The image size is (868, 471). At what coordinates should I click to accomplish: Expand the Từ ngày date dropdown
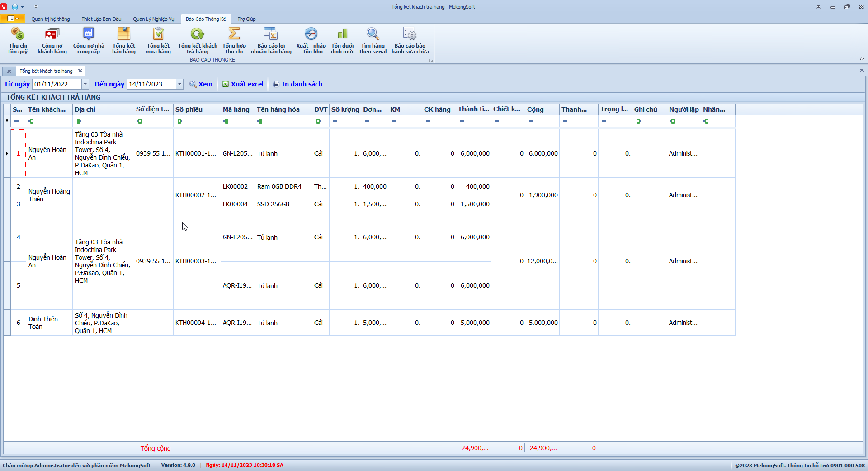(x=85, y=84)
